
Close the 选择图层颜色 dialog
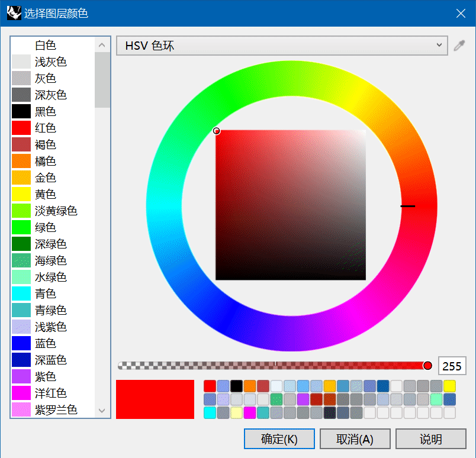[x=461, y=14]
